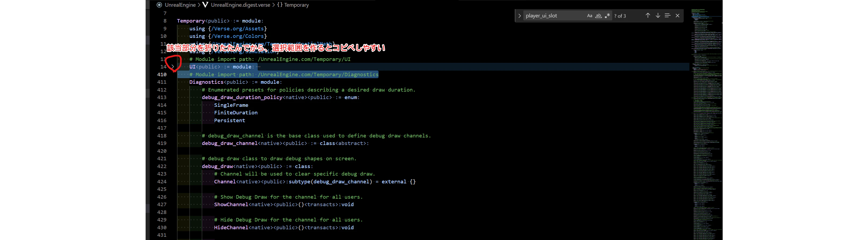Enable Match Whole Word option
The width and height of the screenshot is (868, 240).
599,16
